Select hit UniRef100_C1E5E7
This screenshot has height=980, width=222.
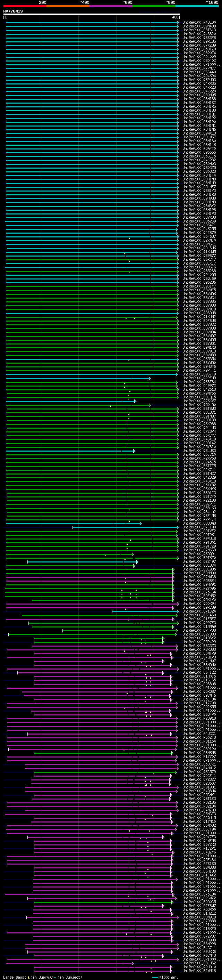[x=199, y=619]
